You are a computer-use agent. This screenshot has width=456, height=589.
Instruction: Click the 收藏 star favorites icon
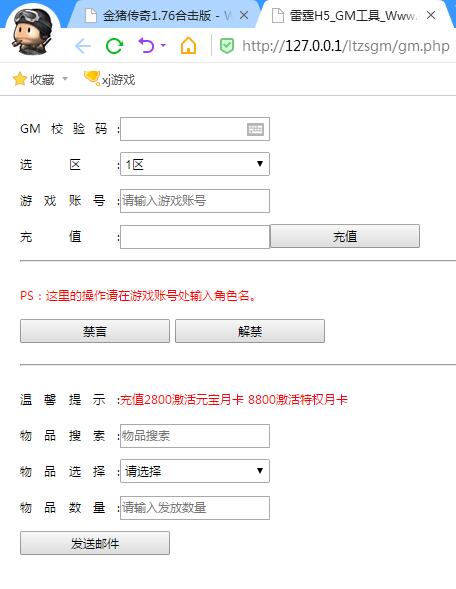tap(20, 79)
